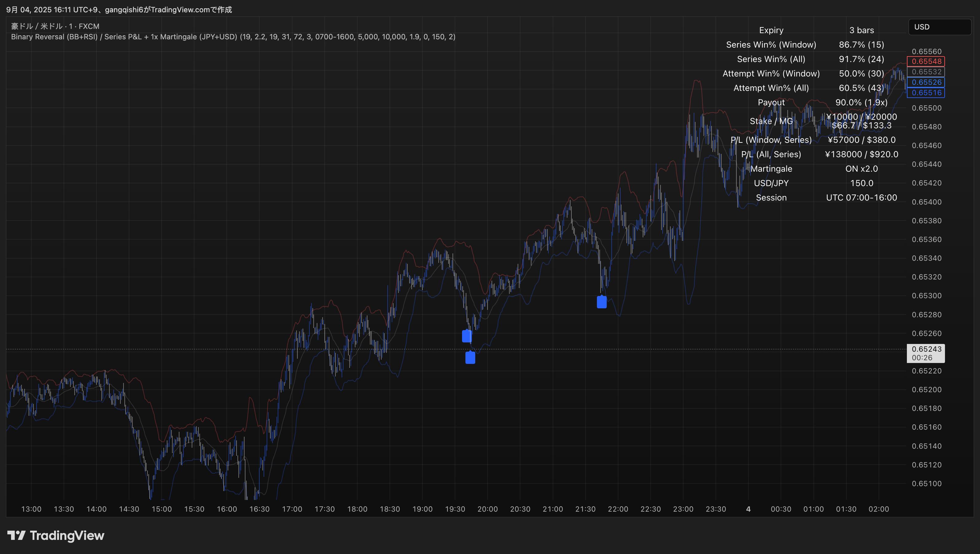Click the TradingView logo at bottom left
The width and height of the screenshot is (980, 554).
point(56,535)
